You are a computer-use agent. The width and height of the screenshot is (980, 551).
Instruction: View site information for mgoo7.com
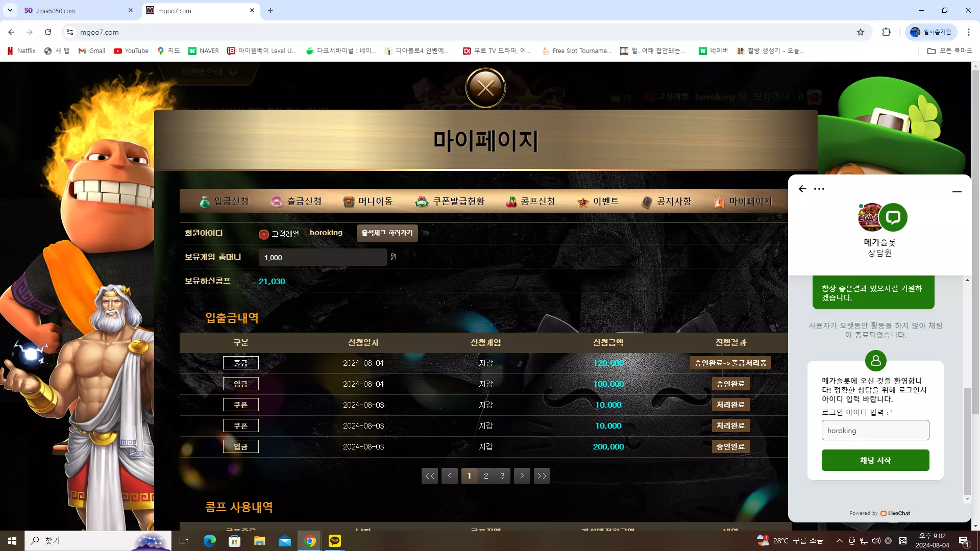pos(70,32)
